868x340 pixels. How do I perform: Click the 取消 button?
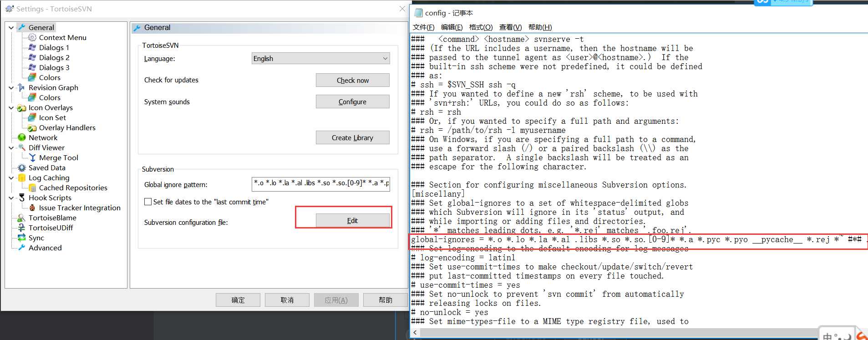point(287,300)
